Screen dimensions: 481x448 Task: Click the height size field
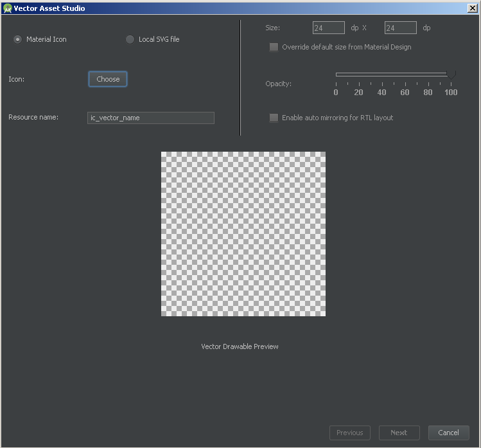[x=400, y=28]
